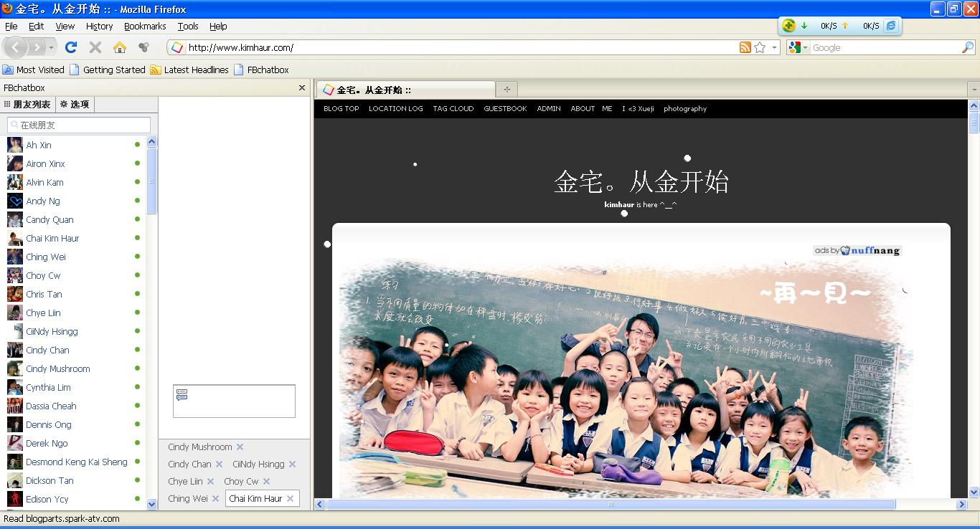Click the search magnifier icon
980x529 pixels.
pyautogui.click(x=968, y=47)
